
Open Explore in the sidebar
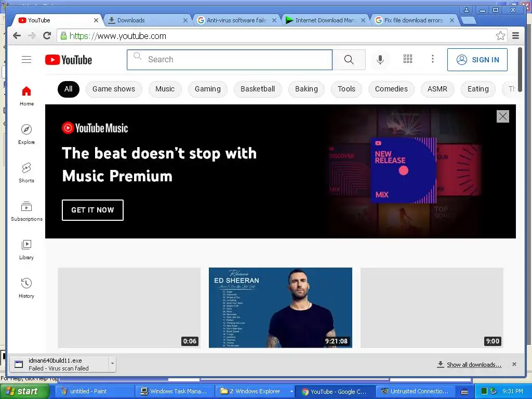pos(26,135)
